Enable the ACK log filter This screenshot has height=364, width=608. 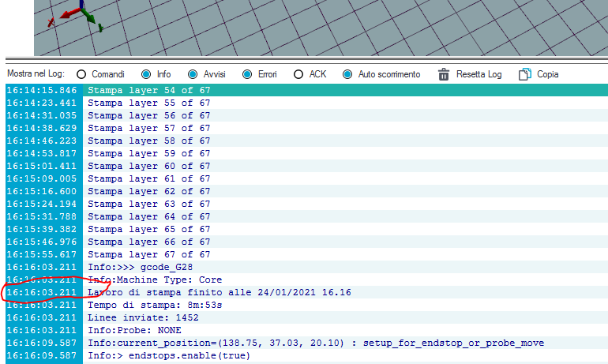(298, 74)
